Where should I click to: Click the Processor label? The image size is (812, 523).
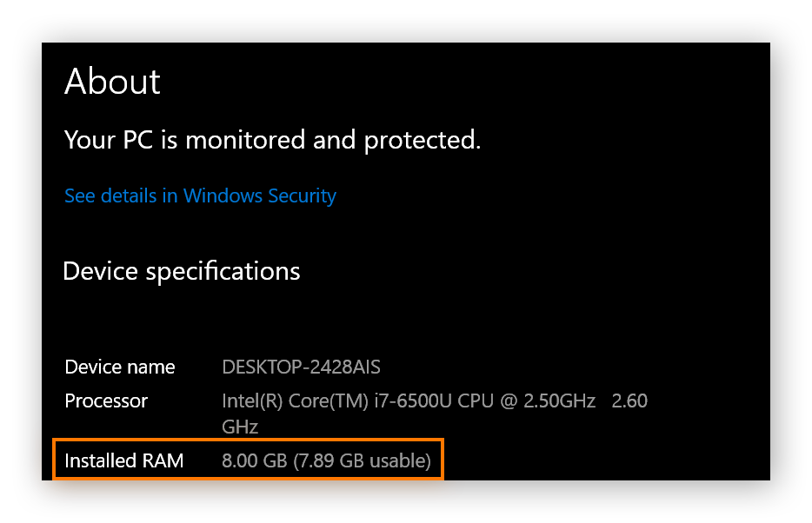pos(106,401)
